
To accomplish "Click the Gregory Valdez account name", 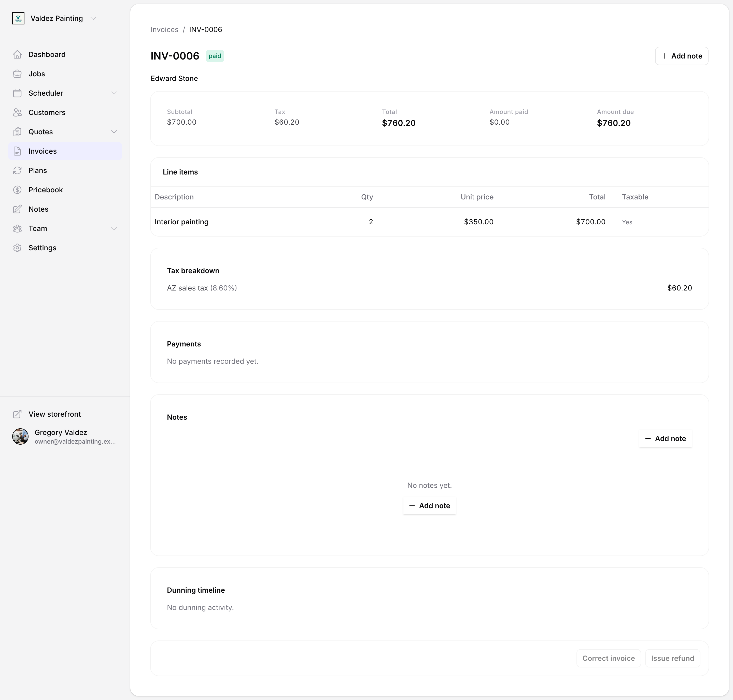I will click(x=61, y=432).
